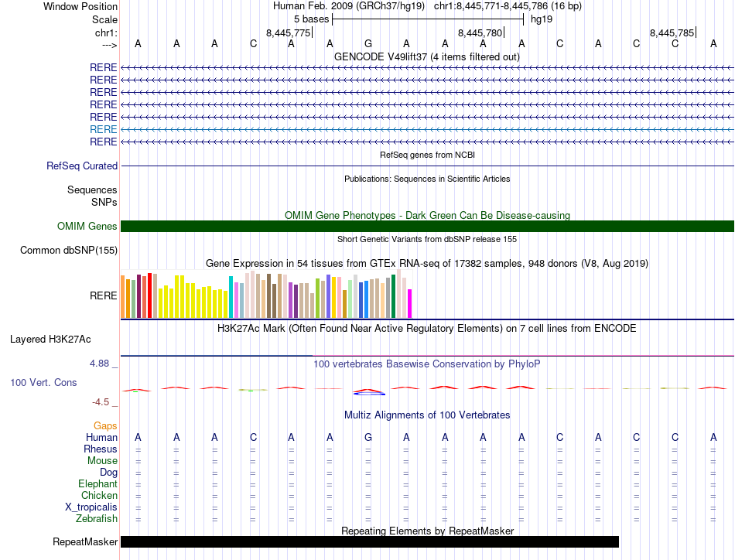This screenshot has height=560, width=735.
Task: Click the Dog species row label
Action: click(x=108, y=473)
